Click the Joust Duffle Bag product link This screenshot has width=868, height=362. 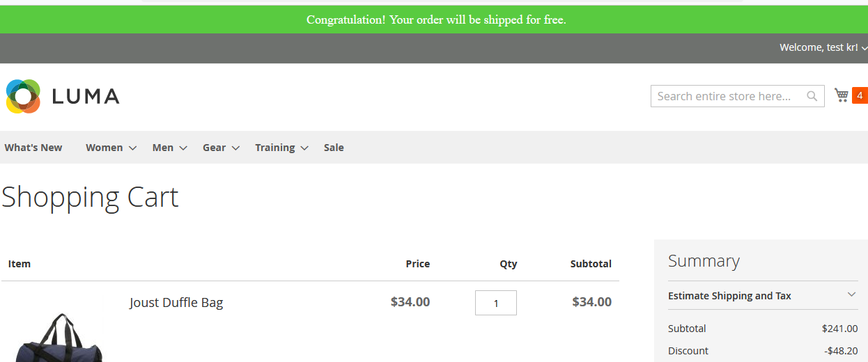(176, 303)
